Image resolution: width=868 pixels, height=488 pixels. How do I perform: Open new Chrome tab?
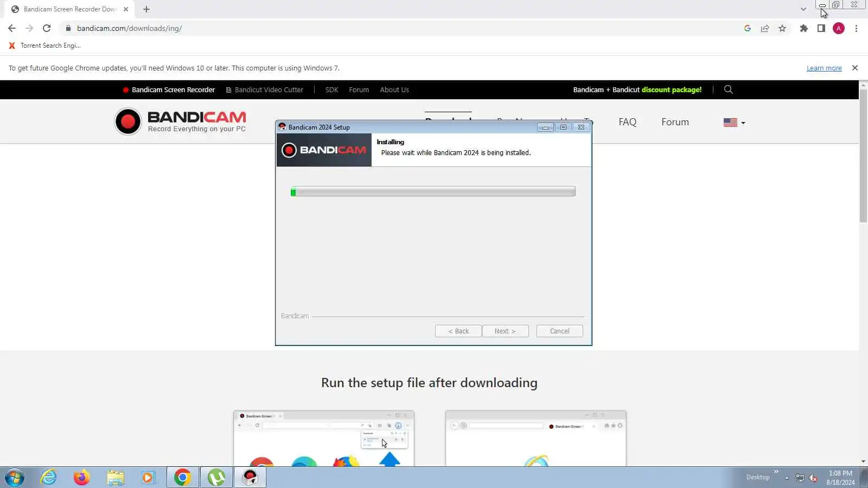tap(146, 9)
